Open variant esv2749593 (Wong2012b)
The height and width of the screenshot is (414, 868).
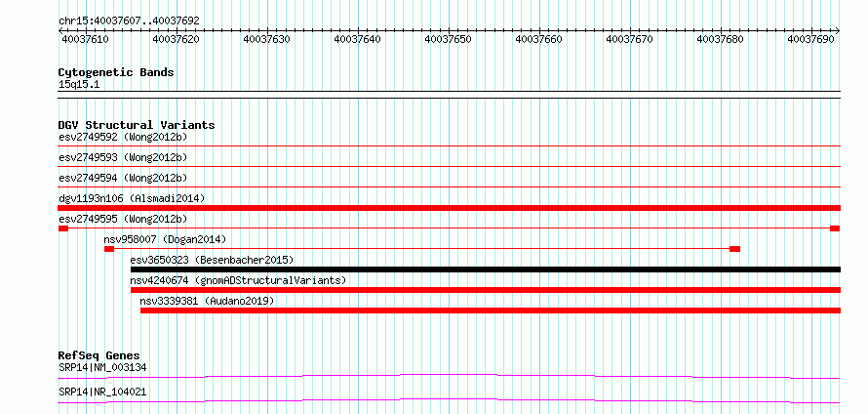(x=123, y=157)
